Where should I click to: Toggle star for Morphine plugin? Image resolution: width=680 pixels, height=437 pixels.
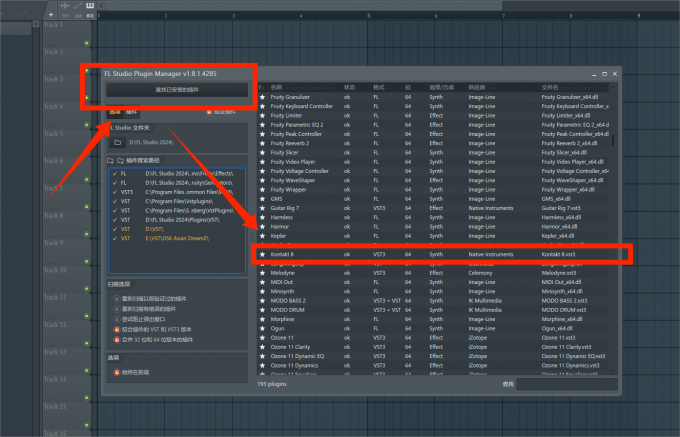click(262, 320)
